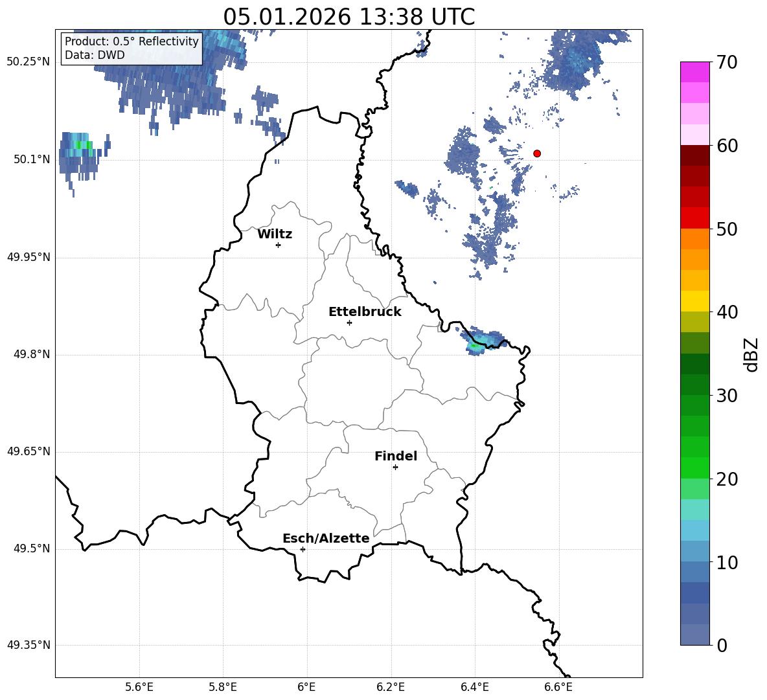Click the 10 colorbar tick label
The width and height of the screenshot is (767, 700).
pyautogui.click(x=726, y=563)
